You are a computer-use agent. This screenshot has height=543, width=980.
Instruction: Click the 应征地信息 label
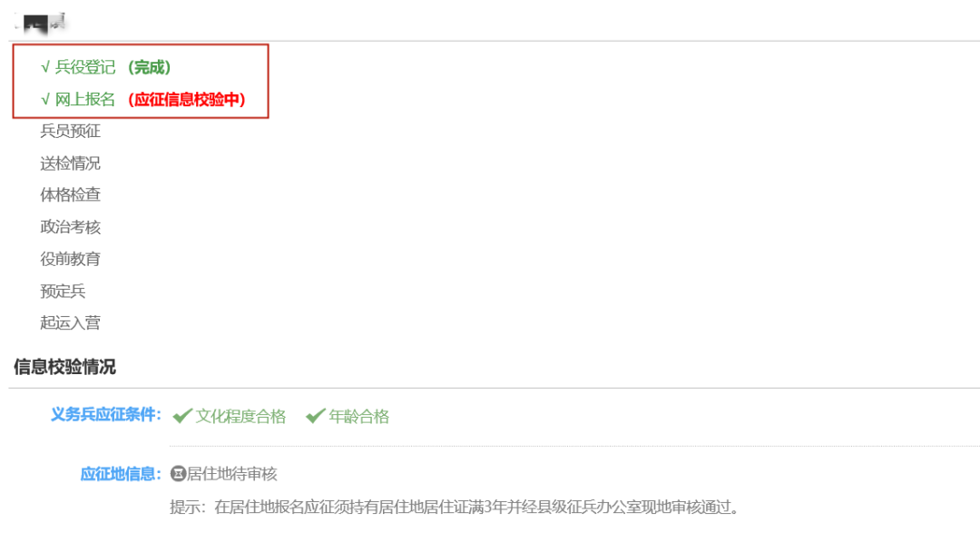pyautogui.click(x=121, y=474)
